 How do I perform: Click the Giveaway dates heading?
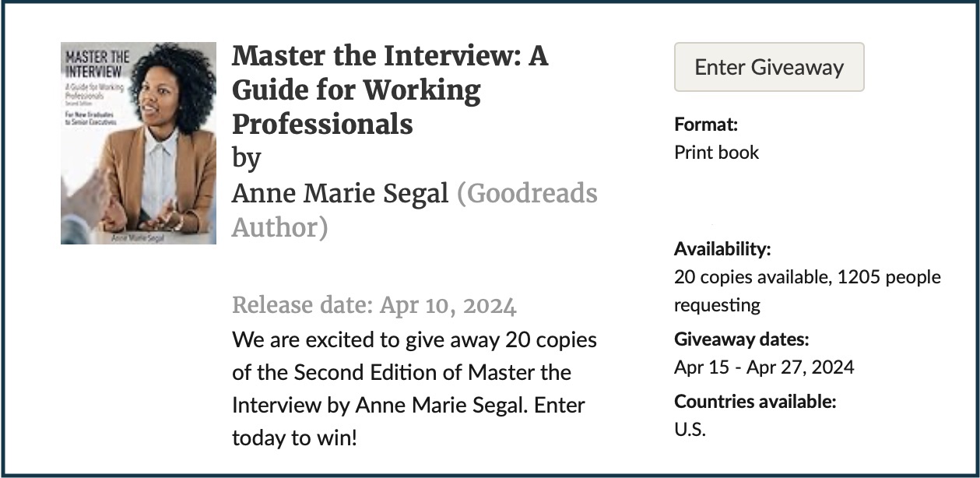[x=741, y=339]
